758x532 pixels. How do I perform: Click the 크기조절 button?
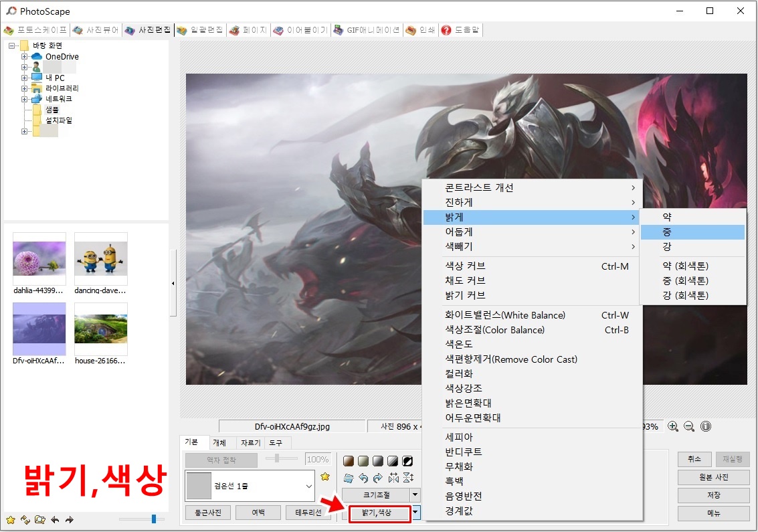click(x=377, y=495)
